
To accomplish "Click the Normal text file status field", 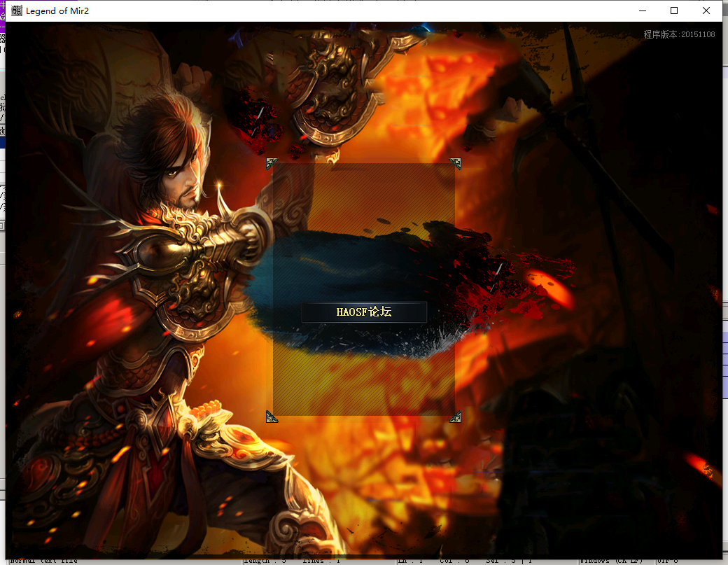I will tap(43, 561).
